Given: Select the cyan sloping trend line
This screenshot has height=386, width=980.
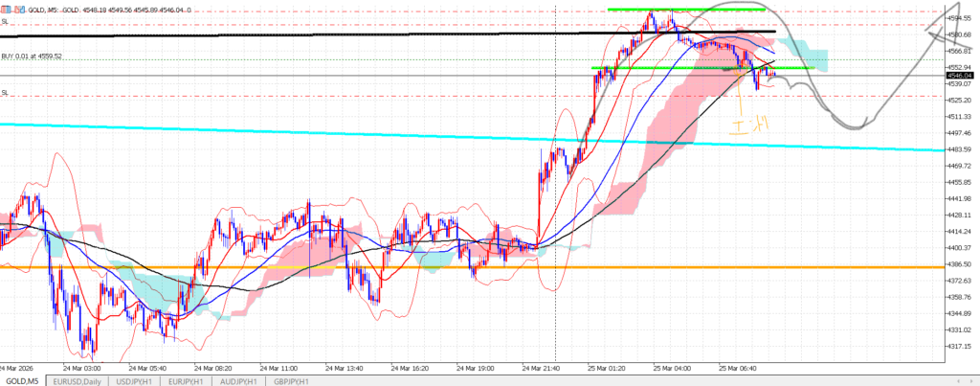Looking at the screenshot, I should point(287,133).
